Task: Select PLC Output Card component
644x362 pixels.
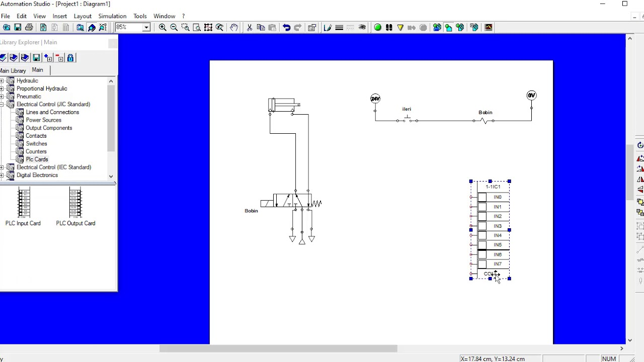Action: tap(75, 207)
